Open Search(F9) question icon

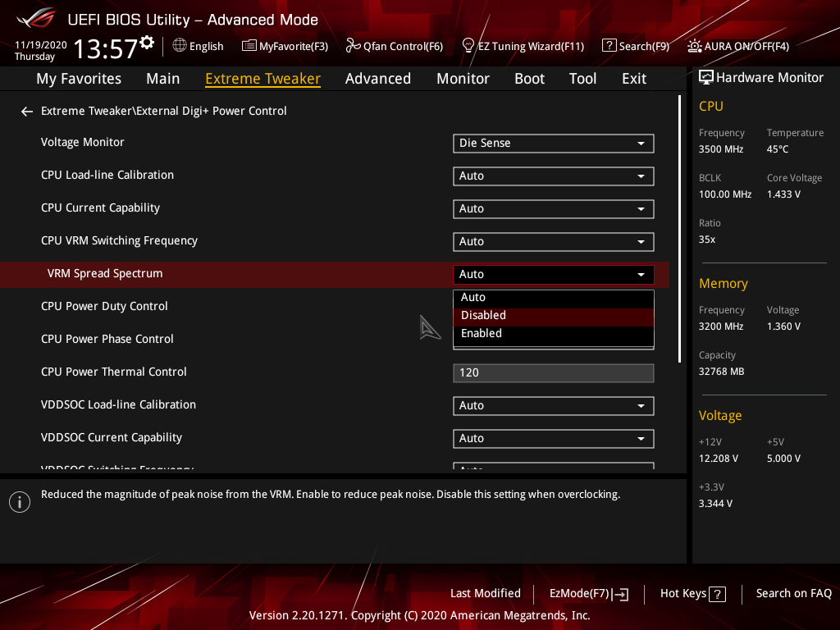pyautogui.click(x=609, y=46)
